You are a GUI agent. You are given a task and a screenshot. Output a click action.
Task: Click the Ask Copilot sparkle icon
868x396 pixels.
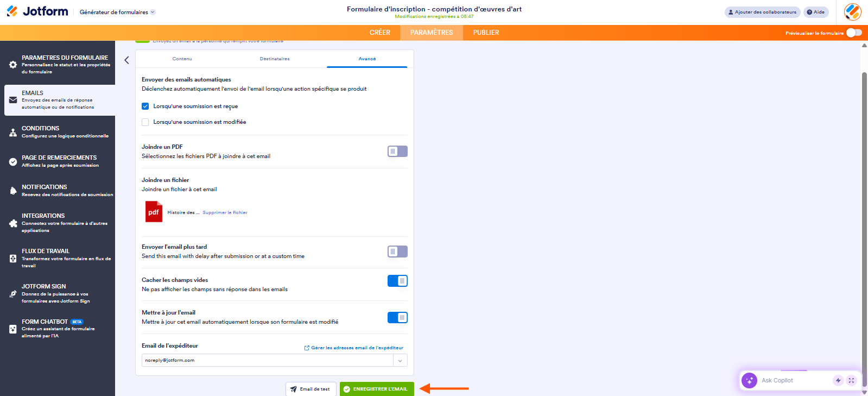749,380
